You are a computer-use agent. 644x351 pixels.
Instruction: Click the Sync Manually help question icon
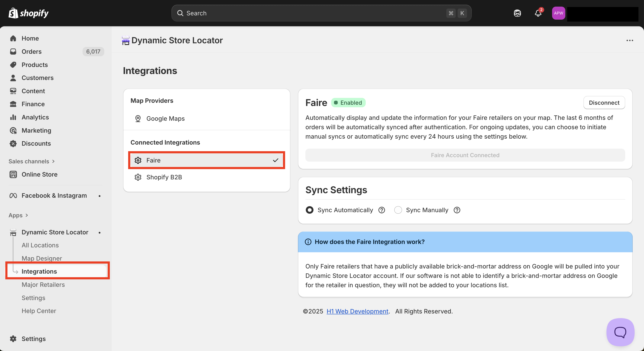(x=457, y=210)
